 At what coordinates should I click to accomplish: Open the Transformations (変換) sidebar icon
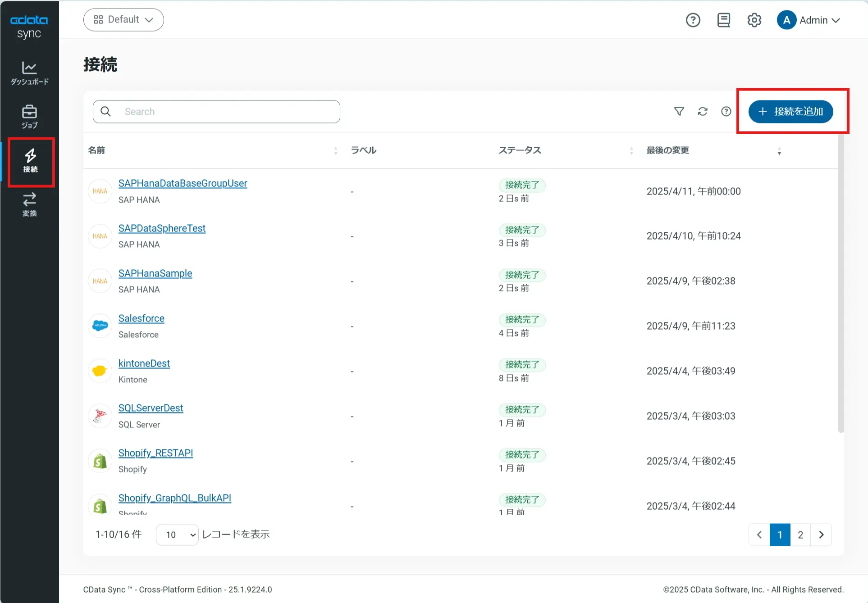click(x=29, y=204)
